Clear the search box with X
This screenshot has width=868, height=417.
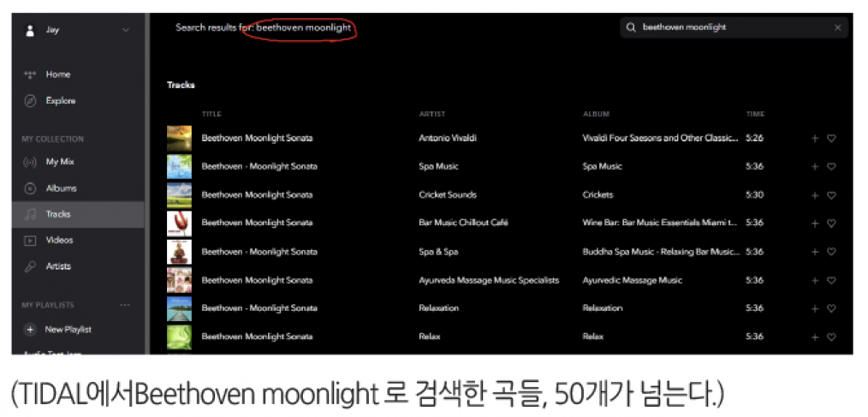point(837,27)
